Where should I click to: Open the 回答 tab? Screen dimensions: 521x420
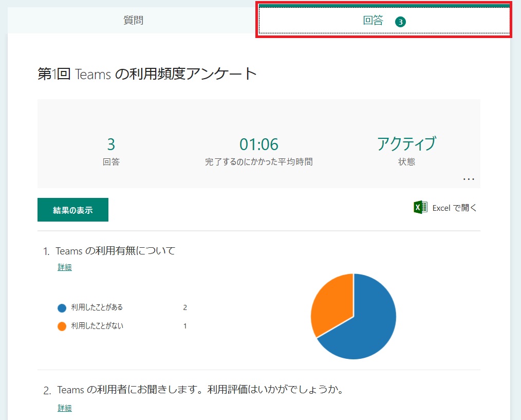pyautogui.click(x=384, y=21)
